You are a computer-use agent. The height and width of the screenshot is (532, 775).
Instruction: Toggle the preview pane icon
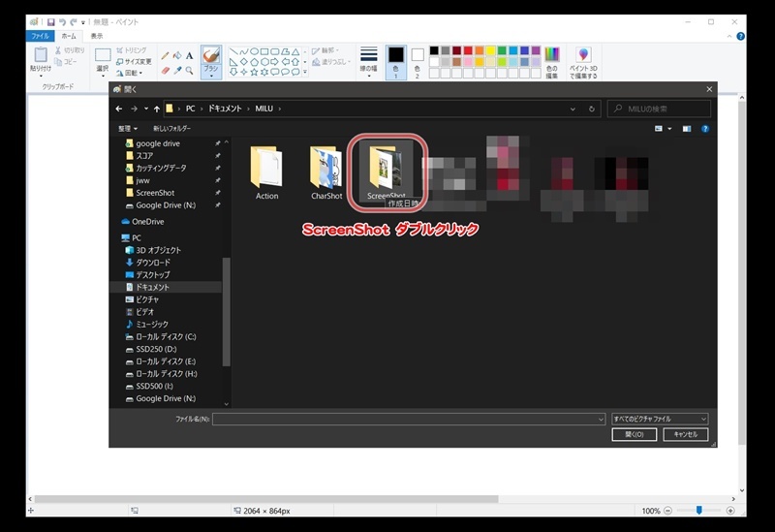[x=687, y=128]
